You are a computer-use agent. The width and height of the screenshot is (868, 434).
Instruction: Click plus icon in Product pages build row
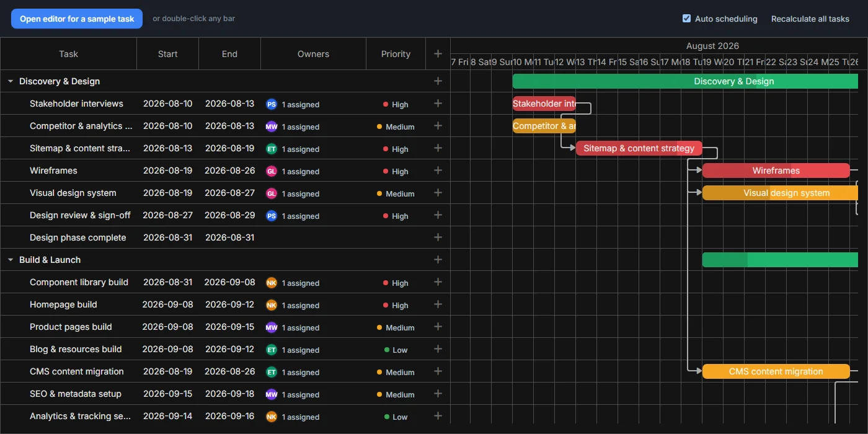coord(438,327)
